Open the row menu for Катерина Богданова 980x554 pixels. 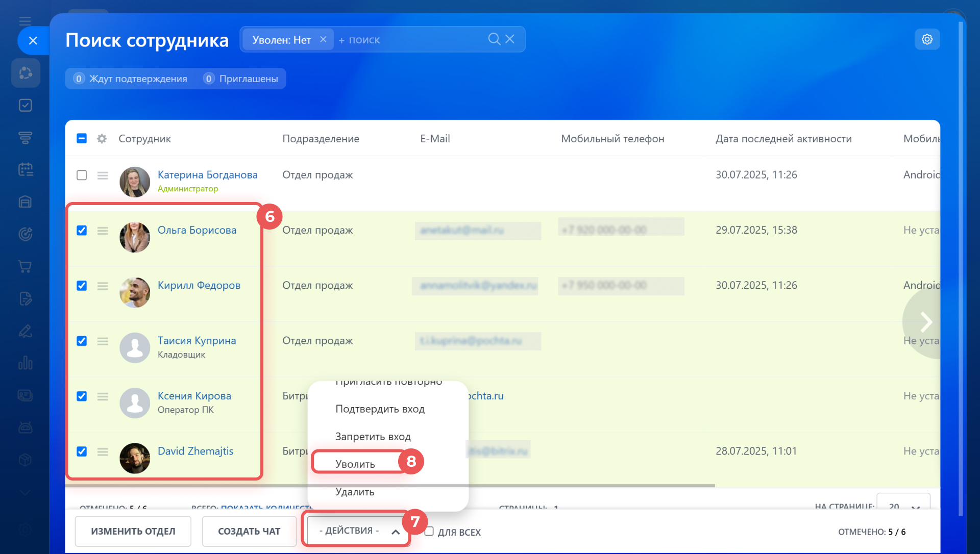point(103,175)
